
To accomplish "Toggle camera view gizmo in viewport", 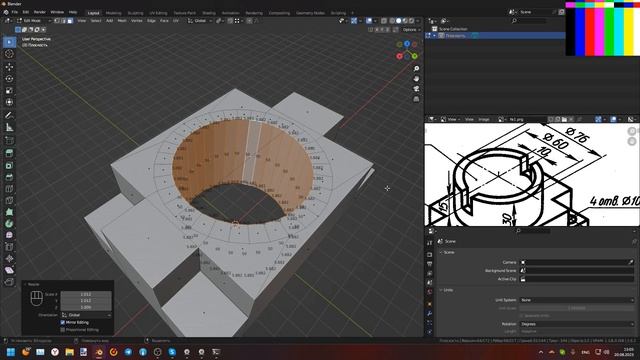I will [x=416, y=89].
